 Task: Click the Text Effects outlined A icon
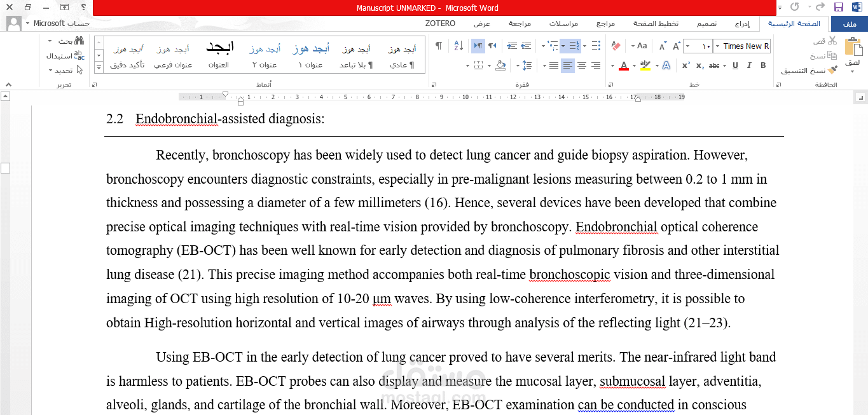[x=666, y=65]
